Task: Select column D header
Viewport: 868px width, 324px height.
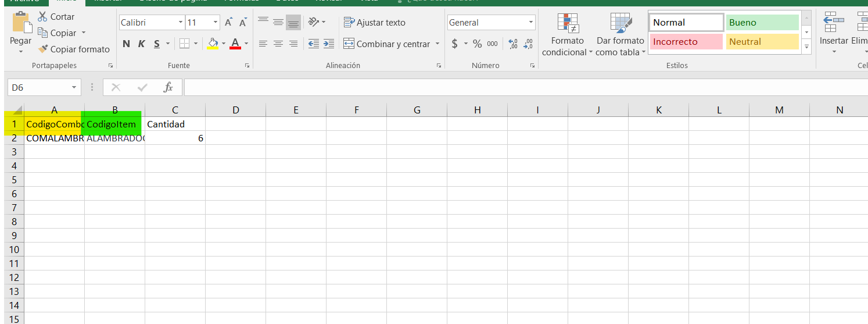Action: coord(235,110)
